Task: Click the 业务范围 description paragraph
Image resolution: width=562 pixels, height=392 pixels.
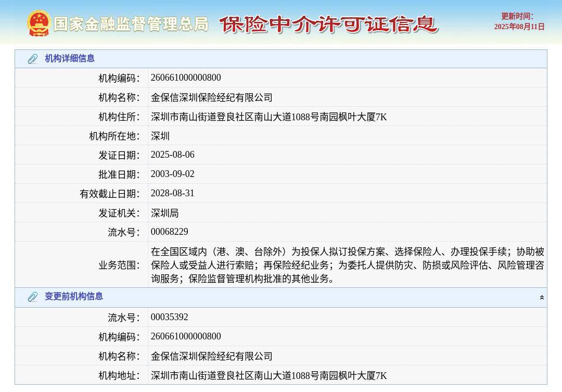Action: (347, 265)
